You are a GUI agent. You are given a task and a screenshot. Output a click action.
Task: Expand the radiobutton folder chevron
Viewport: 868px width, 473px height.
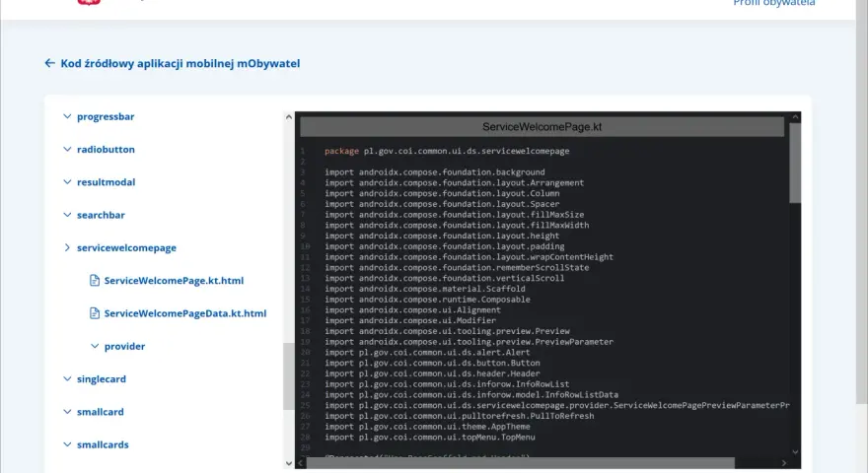[x=67, y=150]
